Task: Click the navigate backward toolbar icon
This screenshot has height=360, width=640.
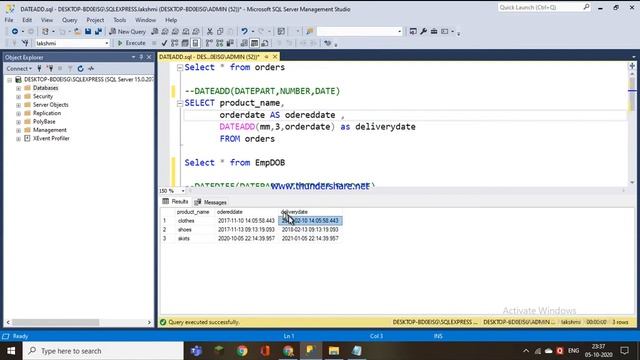Action: (x=15, y=31)
